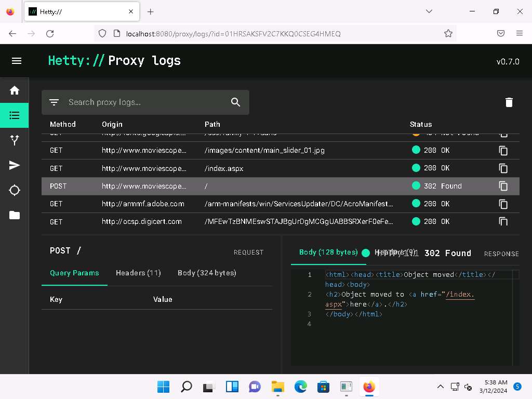Open the Sender paper-plane sidebar icon

click(x=15, y=165)
